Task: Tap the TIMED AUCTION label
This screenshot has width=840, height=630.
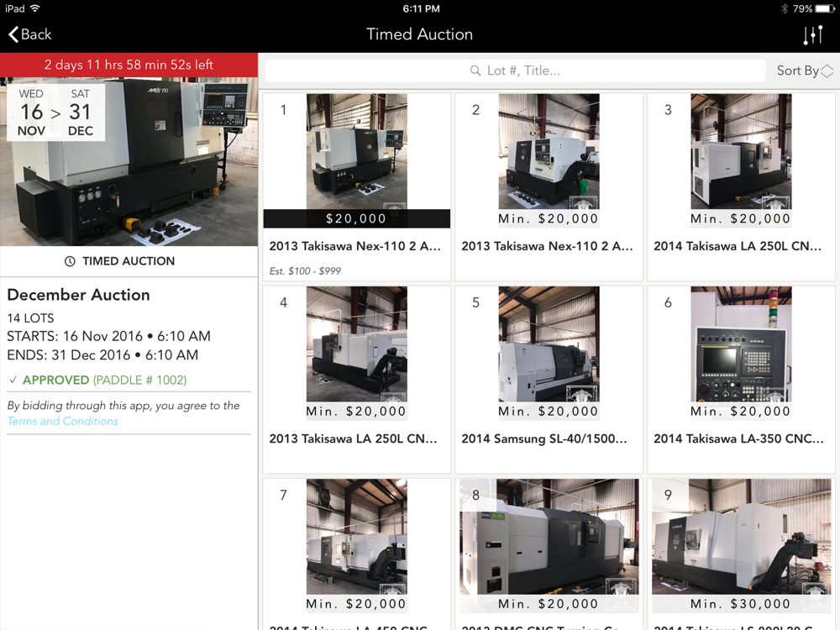Action: tap(129, 261)
